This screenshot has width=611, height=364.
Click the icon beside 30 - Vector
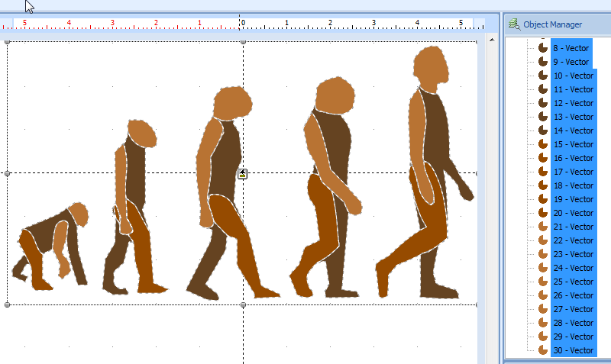(x=543, y=350)
